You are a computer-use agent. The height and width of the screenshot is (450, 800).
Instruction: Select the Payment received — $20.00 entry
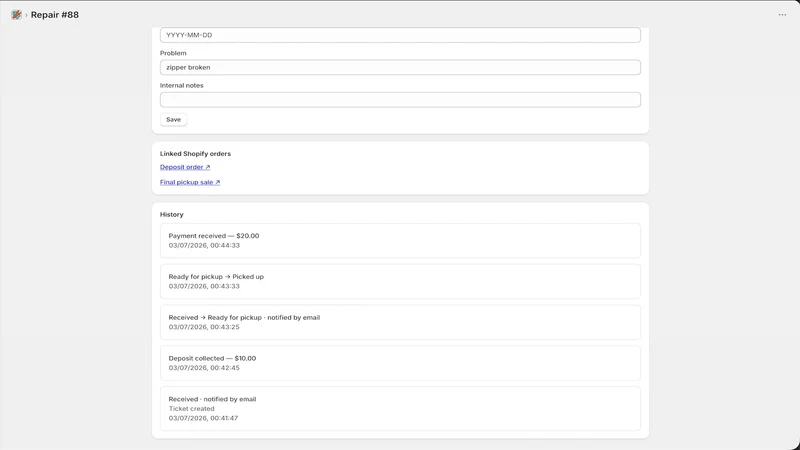tap(400, 240)
